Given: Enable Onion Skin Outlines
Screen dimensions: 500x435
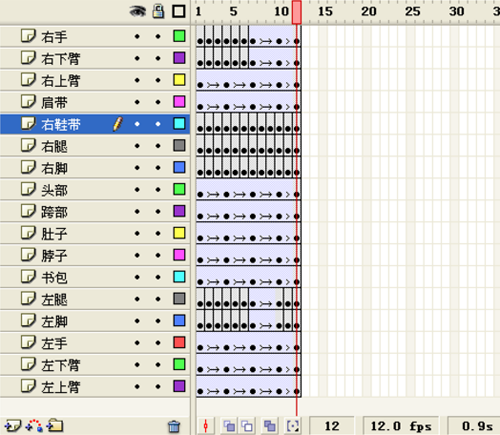Looking at the screenshot, I should click(247, 426).
